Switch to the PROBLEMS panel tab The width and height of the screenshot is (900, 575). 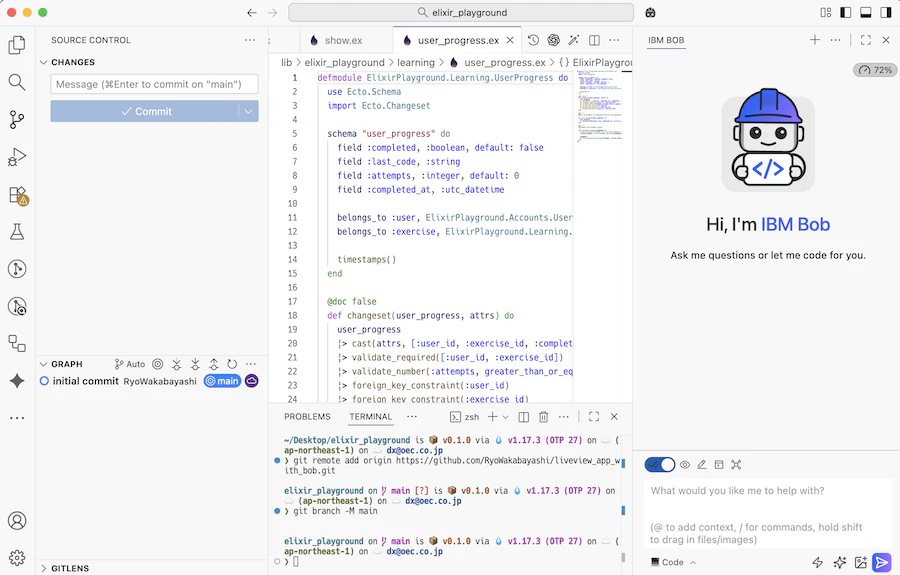coord(307,417)
